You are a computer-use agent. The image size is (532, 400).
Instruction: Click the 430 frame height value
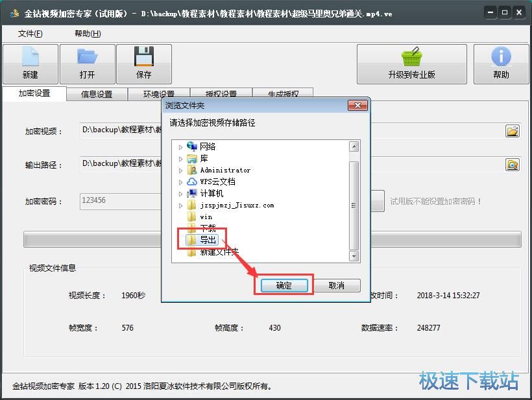275,328
